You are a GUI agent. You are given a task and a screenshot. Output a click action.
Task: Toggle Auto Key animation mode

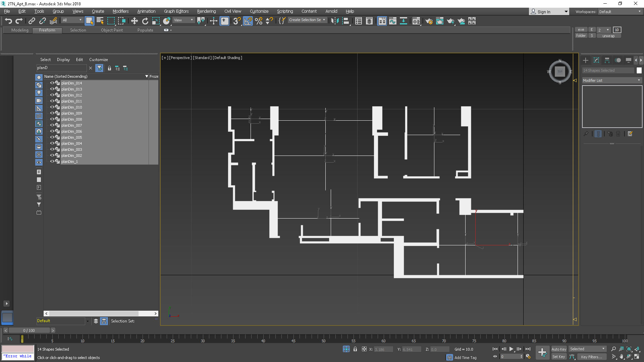click(558, 349)
